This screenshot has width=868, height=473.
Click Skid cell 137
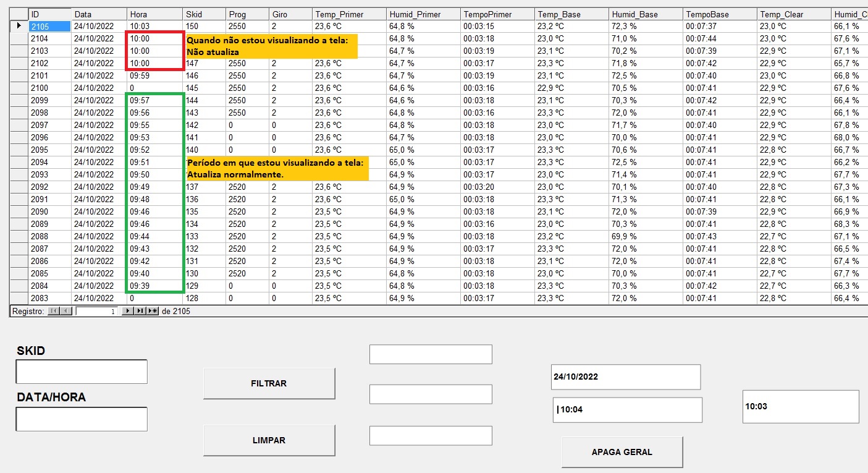click(204, 187)
